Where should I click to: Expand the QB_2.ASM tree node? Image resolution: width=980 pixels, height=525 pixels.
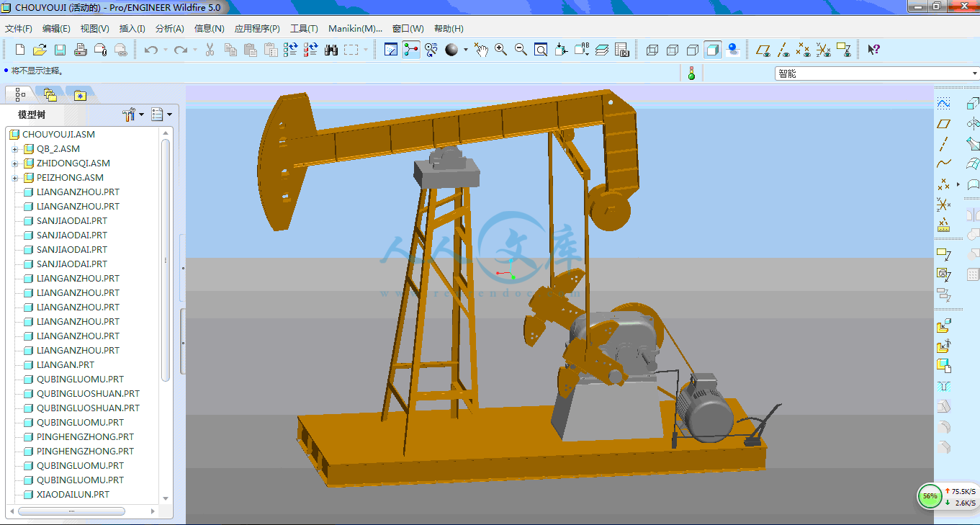14,149
